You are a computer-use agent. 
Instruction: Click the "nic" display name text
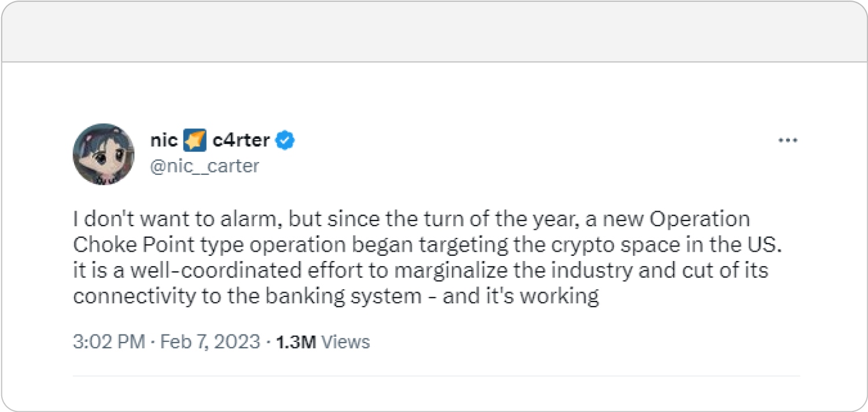pos(164,140)
